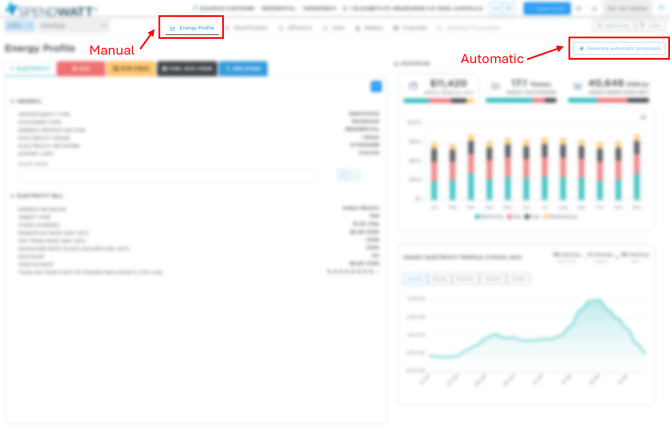Open the Energy Profile tab
670x433 pixels.
(x=191, y=28)
